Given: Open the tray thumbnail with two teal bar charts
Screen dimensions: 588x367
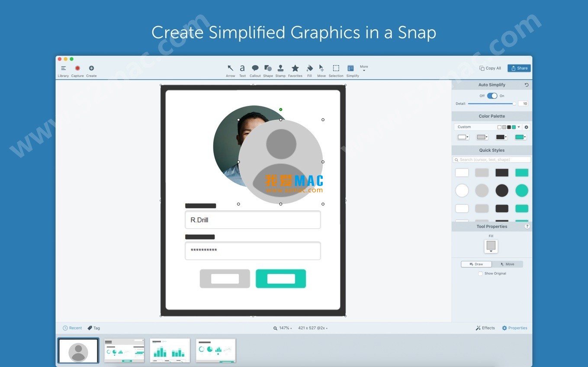Looking at the screenshot, I should tap(170, 351).
